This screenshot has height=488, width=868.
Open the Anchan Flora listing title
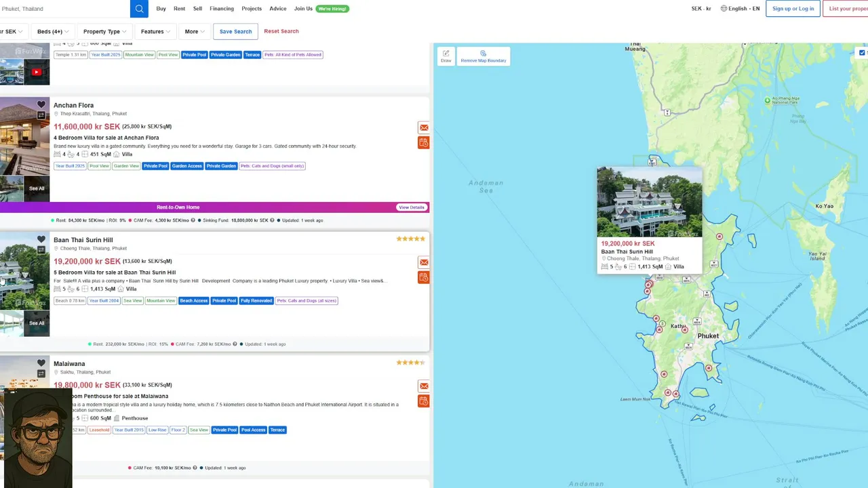tap(74, 105)
